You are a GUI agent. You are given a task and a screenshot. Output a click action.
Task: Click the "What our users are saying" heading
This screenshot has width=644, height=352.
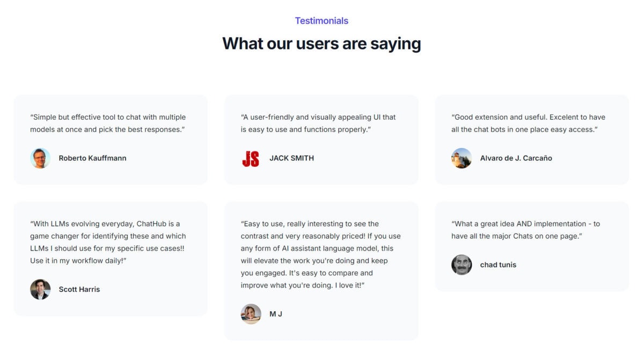point(321,43)
